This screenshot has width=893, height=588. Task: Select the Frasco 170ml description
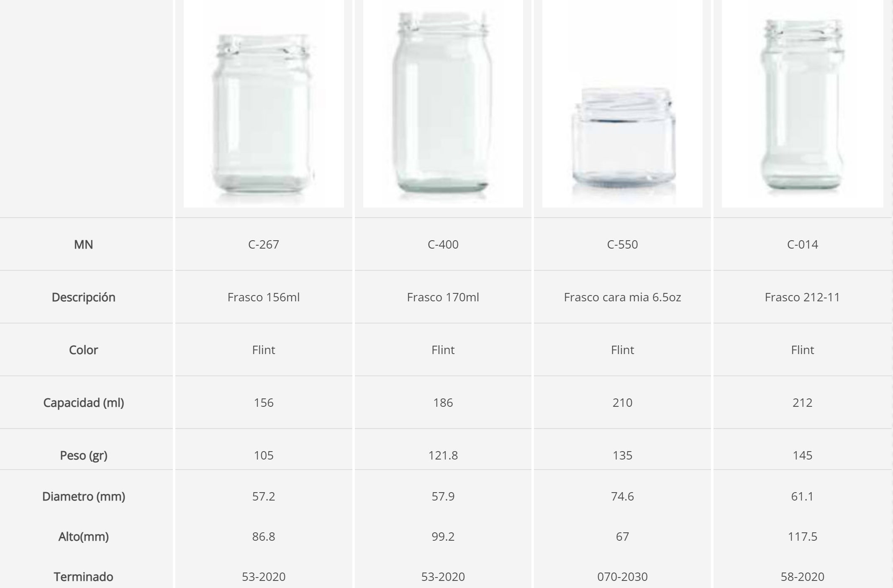pos(443,297)
